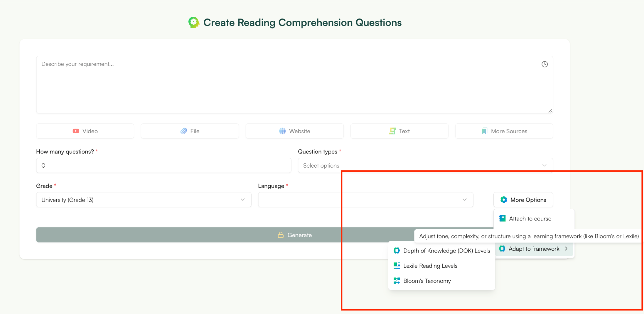Viewport: 644px width, 314px height.
Task: Open More Sources
Action: pos(504,131)
